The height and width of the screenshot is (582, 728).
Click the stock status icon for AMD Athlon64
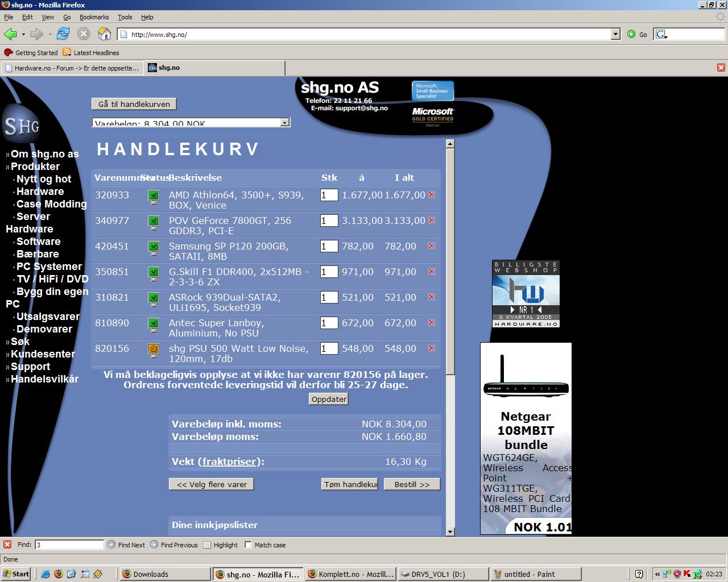tap(154, 197)
